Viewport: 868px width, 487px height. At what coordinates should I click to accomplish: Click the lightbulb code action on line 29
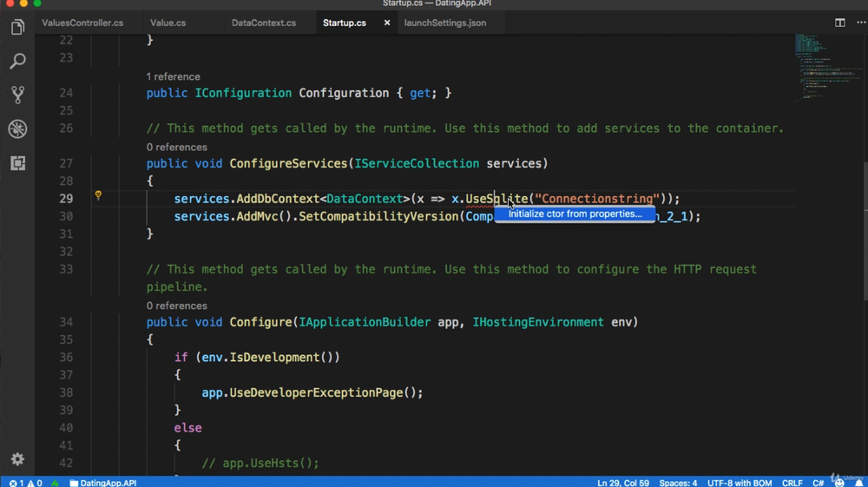(98, 194)
